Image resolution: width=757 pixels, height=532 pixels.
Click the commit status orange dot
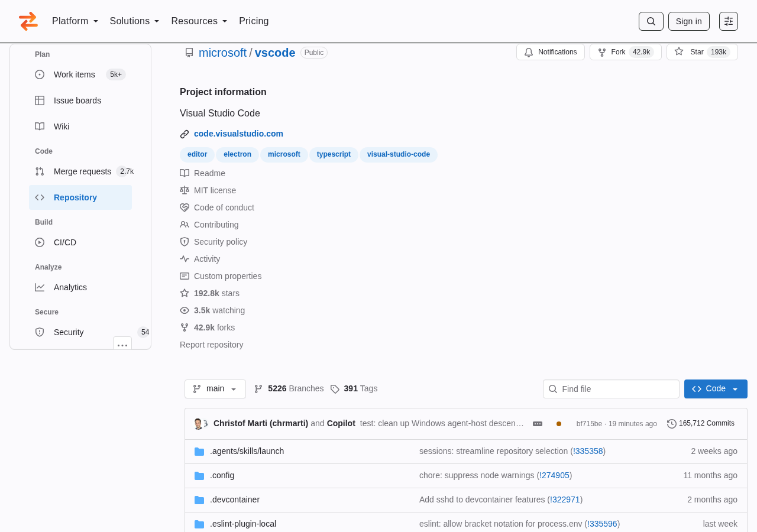tap(559, 424)
